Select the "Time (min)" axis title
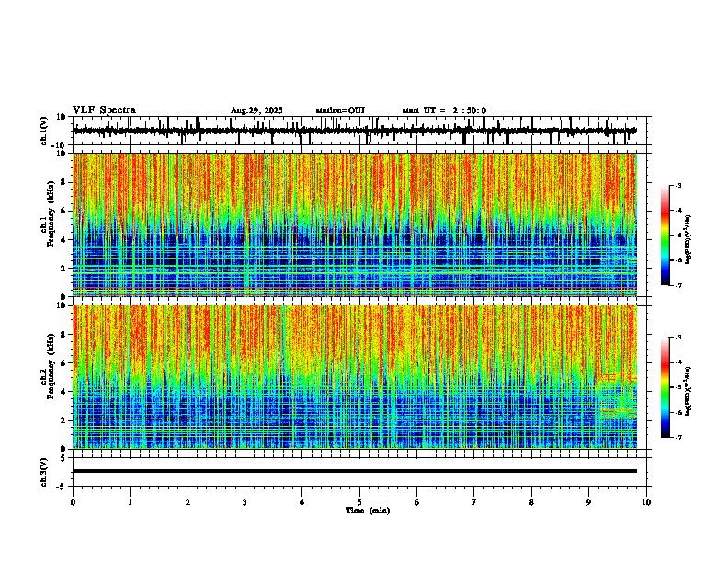Image resolution: width=728 pixels, height=563 pixels. (368, 511)
